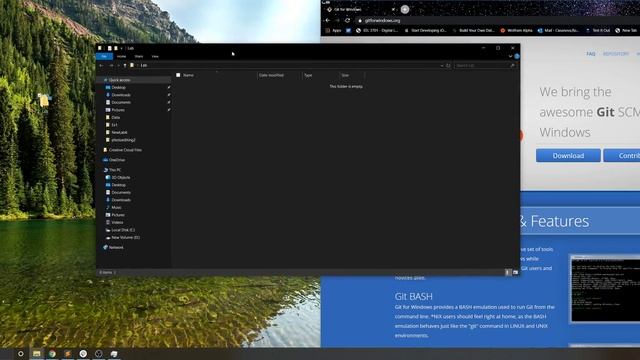Open the File tab in File Explorer
The height and width of the screenshot is (360, 640).
(x=104, y=56)
